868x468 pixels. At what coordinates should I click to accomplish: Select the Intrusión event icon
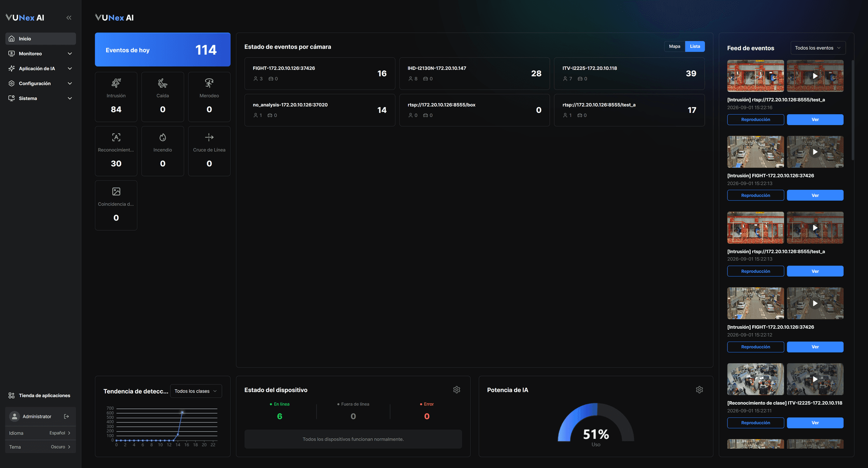116,83
